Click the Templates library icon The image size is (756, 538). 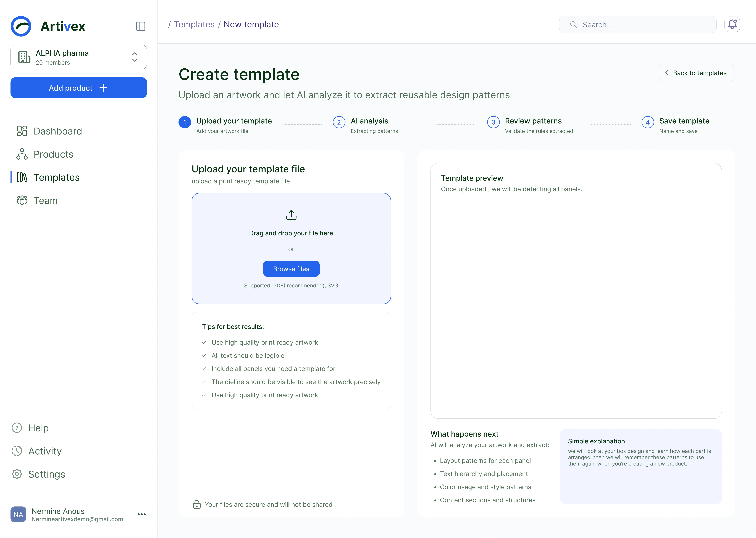pos(22,177)
